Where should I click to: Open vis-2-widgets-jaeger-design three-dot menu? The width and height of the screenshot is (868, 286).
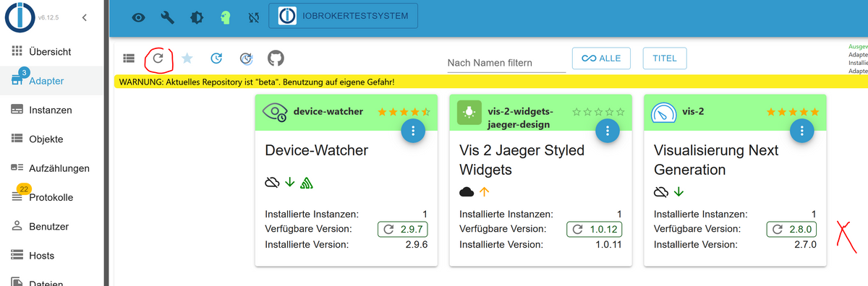pos(608,131)
